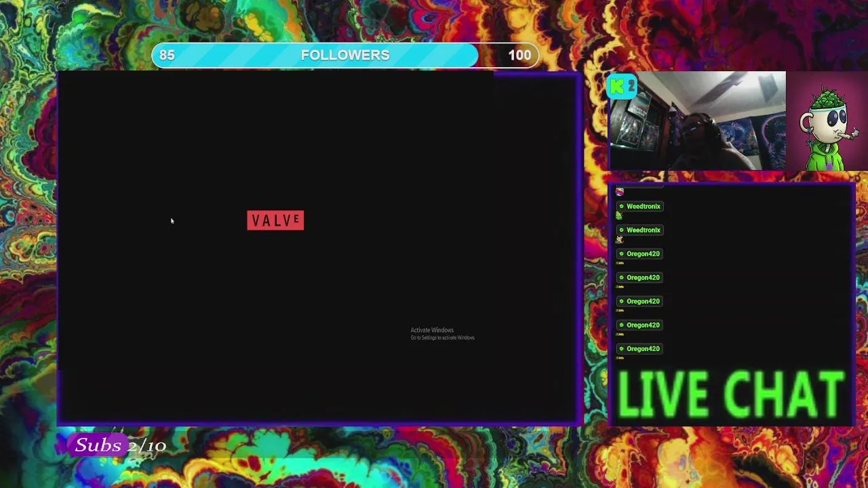The image size is (868, 488).
Task: Click Weedtronix name above the green emote
Action: click(x=643, y=206)
